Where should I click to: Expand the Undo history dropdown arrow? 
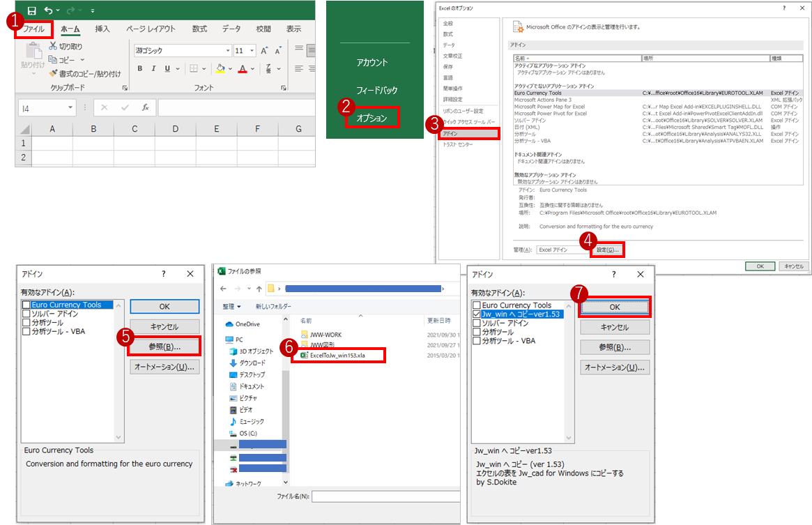pyautogui.click(x=58, y=10)
